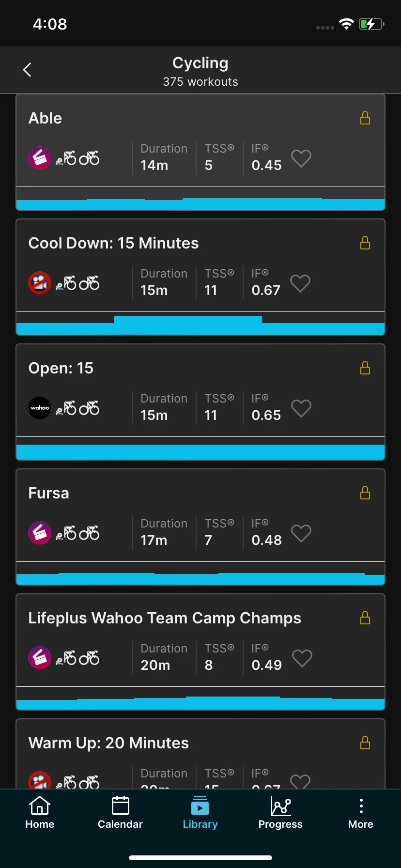Click the bike icons on Fursa workout

77,533
